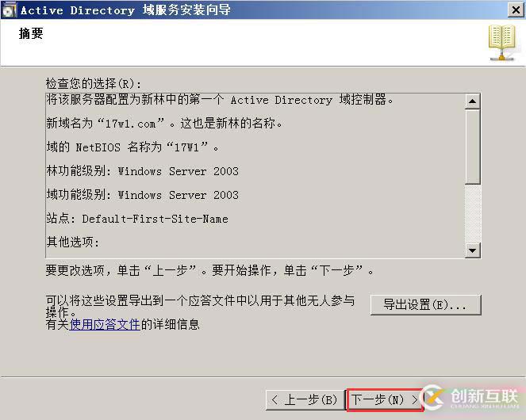Select the NetBIOS 名称为 "17W1" line
This screenshot has height=420, width=526.
click(x=132, y=147)
